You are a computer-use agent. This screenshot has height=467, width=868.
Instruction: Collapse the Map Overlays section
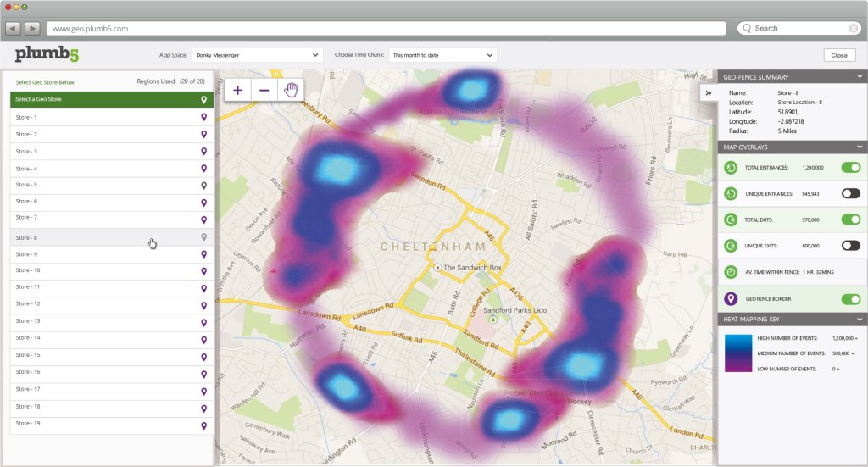(860, 147)
